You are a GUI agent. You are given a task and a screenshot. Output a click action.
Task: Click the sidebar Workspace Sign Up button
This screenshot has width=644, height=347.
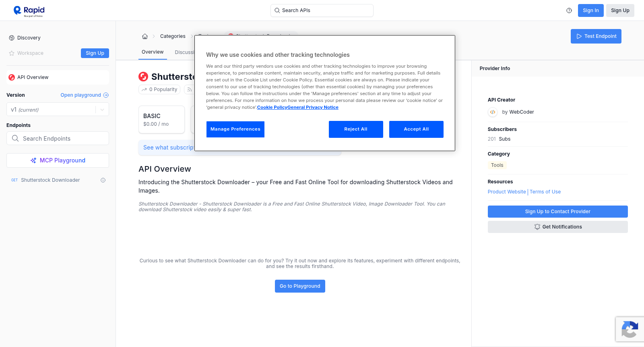(x=95, y=53)
